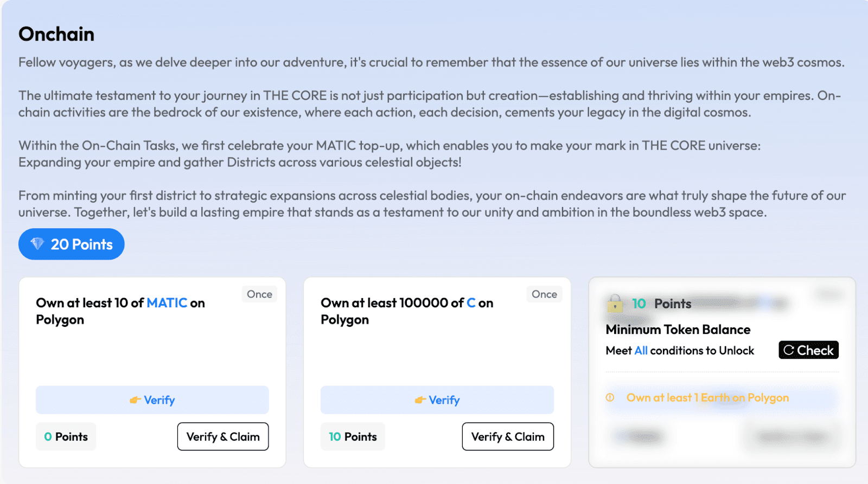Open the C token link
868x484 pixels.
coord(471,303)
